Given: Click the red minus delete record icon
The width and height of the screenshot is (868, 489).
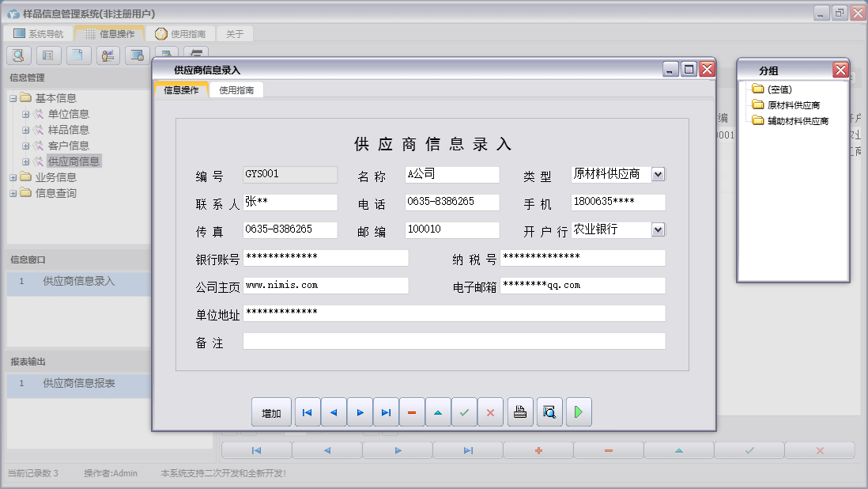Looking at the screenshot, I should 412,412.
